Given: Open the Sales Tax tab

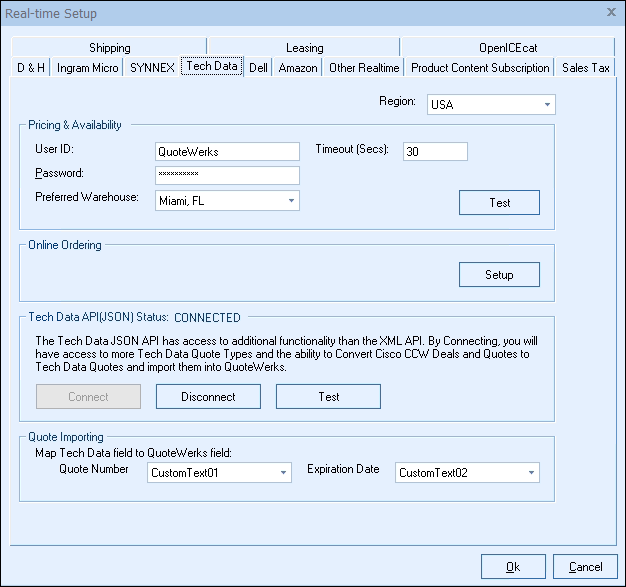Looking at the screenshot, I should pos(585,67).
